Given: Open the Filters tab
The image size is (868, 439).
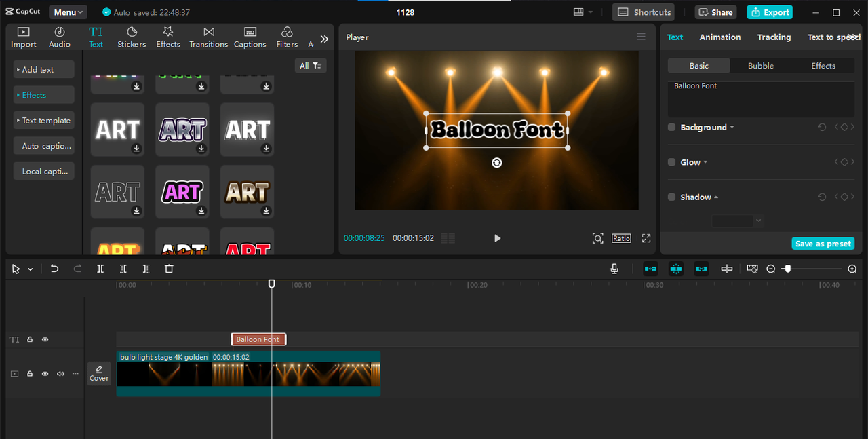Looking at the screenshot, I should point(287,37).
